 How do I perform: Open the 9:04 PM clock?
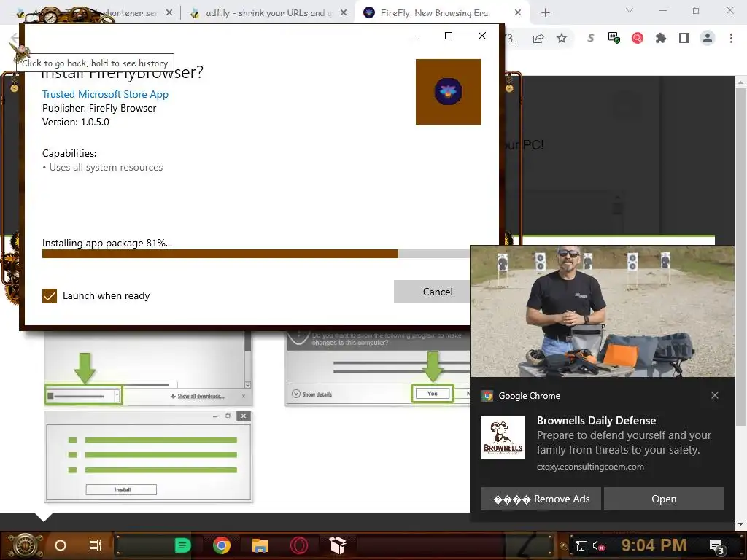[654, 545]
